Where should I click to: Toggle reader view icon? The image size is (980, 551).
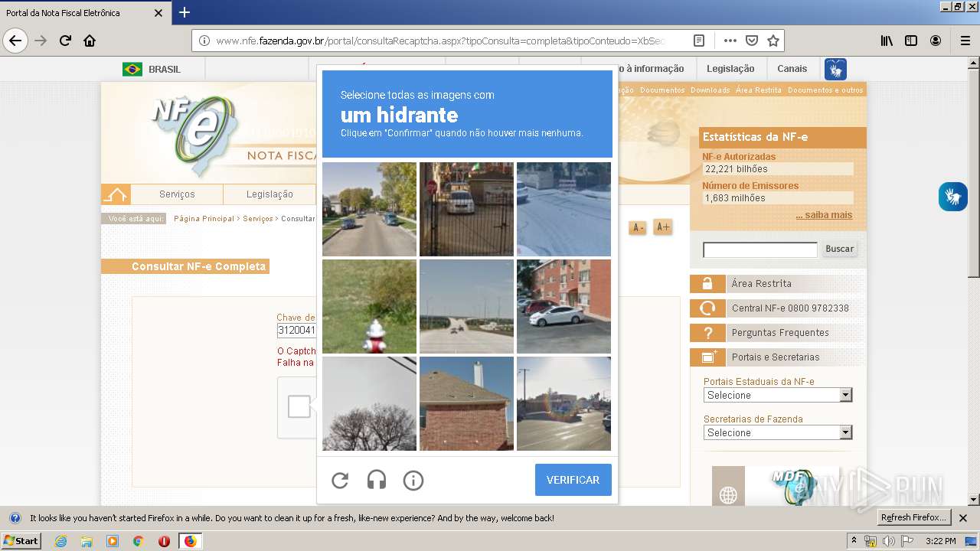pyautogui.click(x=699, y=41)
